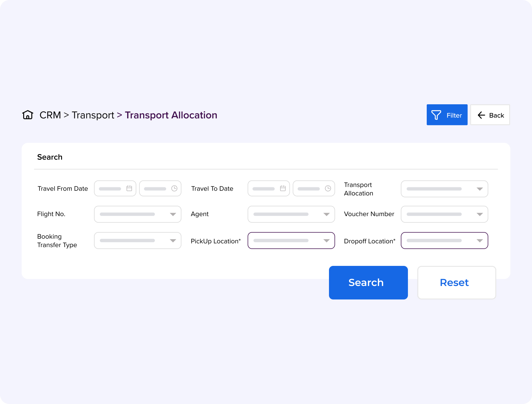Click the Reset button

pos(456,282)
